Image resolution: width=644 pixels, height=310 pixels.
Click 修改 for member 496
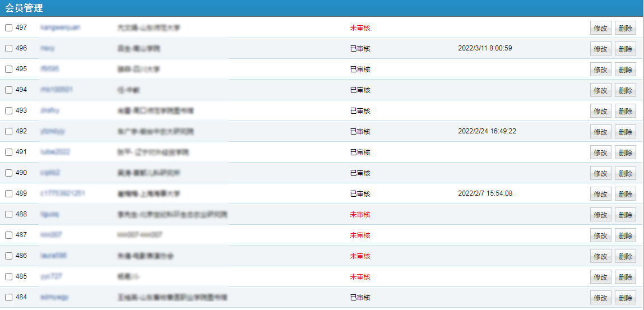click(600, 49)
